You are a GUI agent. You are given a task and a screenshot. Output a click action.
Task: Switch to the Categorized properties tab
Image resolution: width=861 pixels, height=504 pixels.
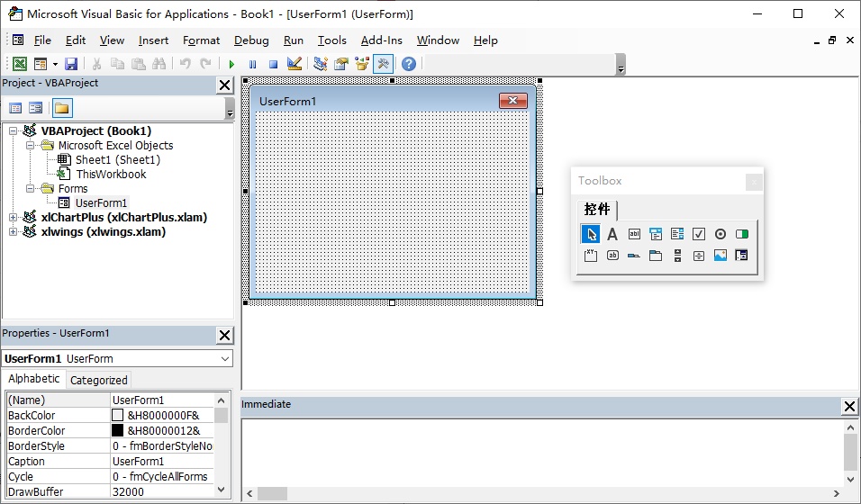[x=99, y=380]
